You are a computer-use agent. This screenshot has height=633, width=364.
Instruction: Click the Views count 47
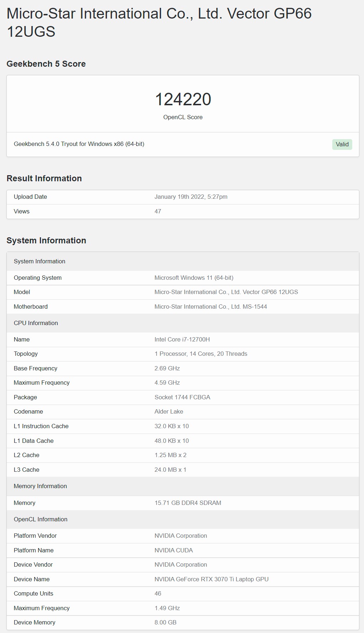point(158,211)
